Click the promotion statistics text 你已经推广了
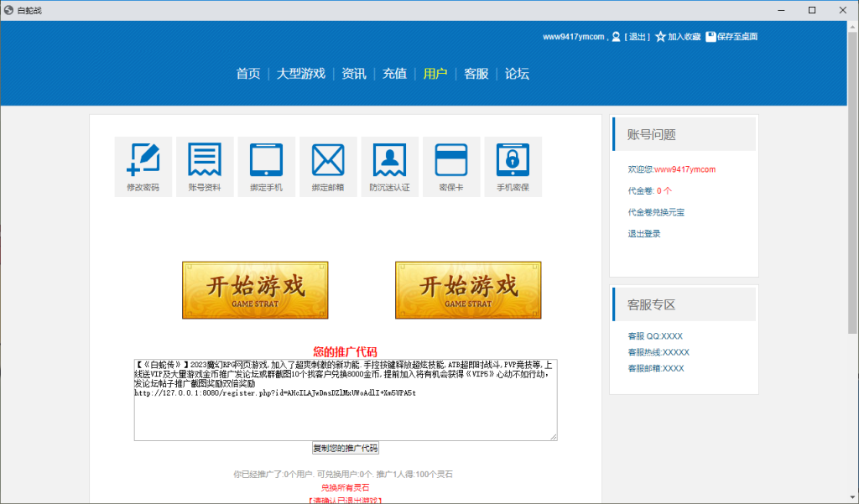 point(343,474)
